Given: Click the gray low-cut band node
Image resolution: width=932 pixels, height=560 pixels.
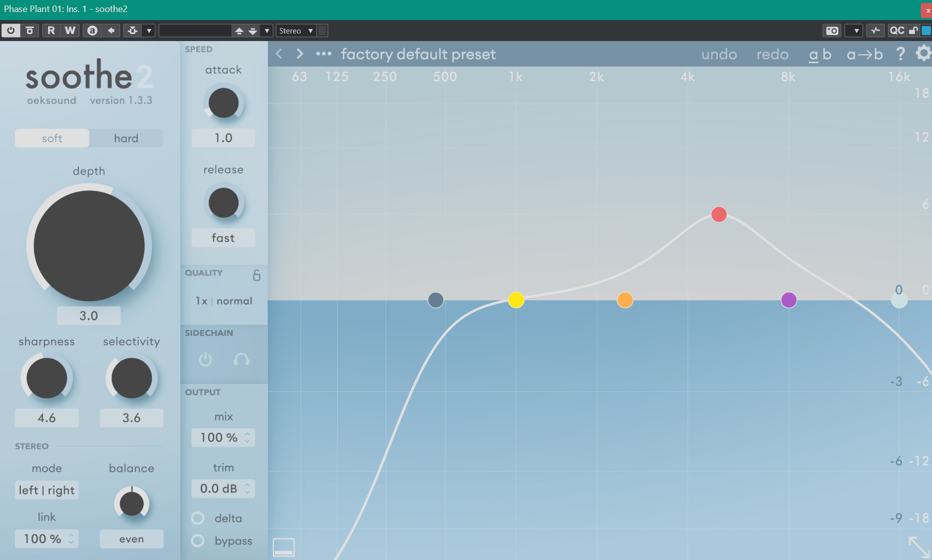Looking at the screenshot, I should pyautogui.click(x=436, y=300).
